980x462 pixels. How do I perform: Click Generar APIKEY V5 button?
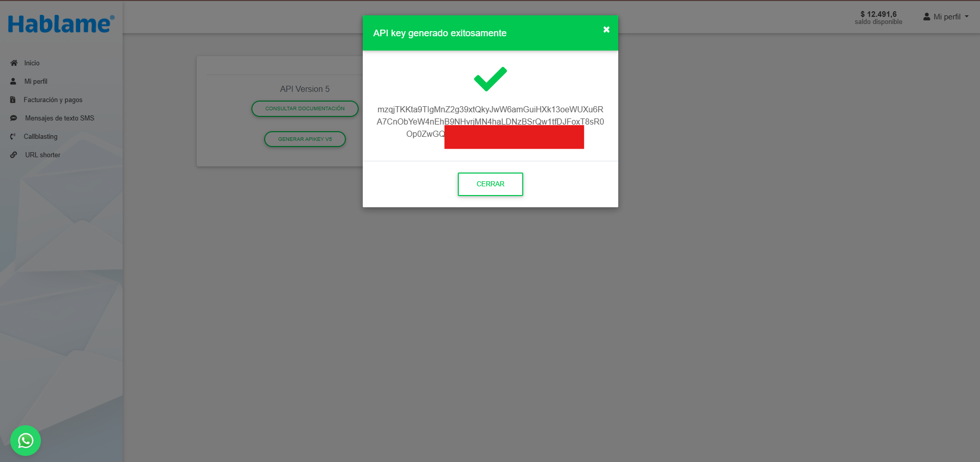click(305, 139)
